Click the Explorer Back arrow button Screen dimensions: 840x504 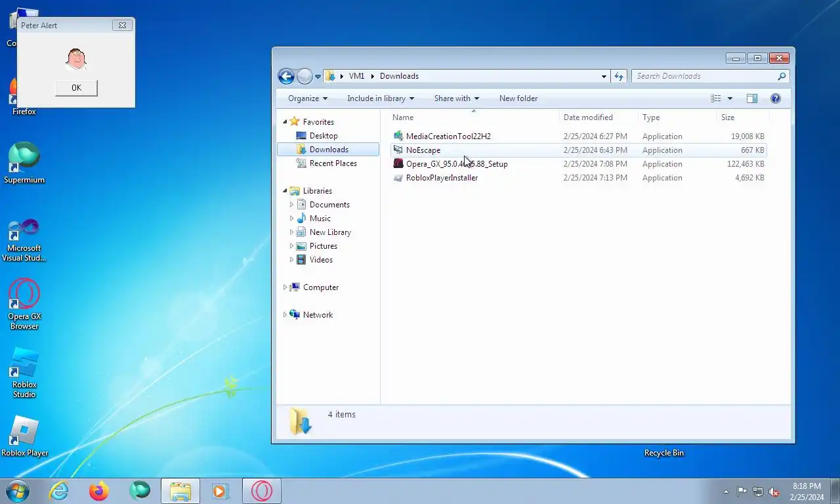point(286,76)
